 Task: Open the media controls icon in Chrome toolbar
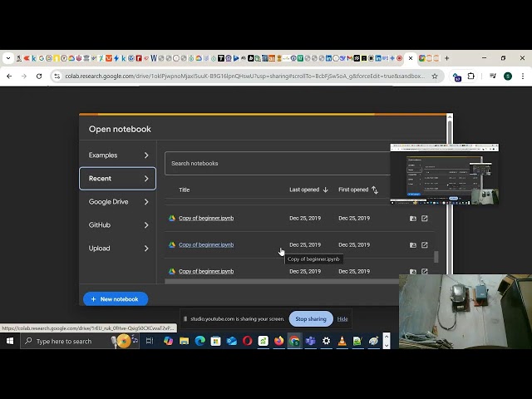tap(493, 76)
